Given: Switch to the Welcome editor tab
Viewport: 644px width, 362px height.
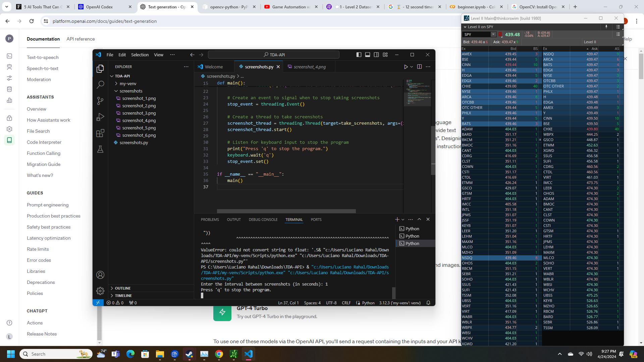Looking at the screenshot, I should pos(214,67).
